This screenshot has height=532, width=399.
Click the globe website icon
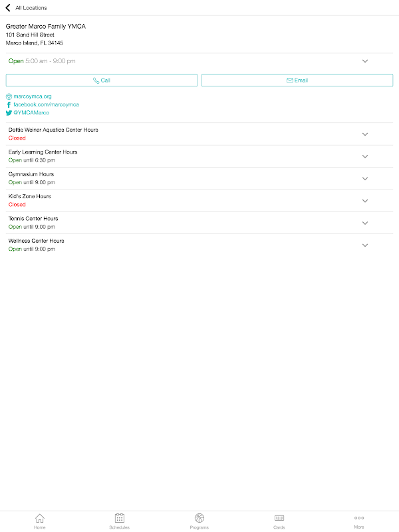(9, 96)
